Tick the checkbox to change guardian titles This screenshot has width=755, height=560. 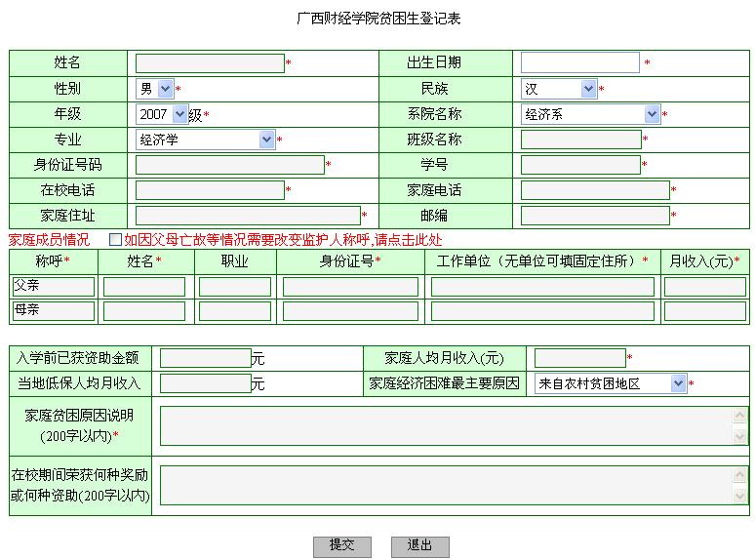coord(115,239)
